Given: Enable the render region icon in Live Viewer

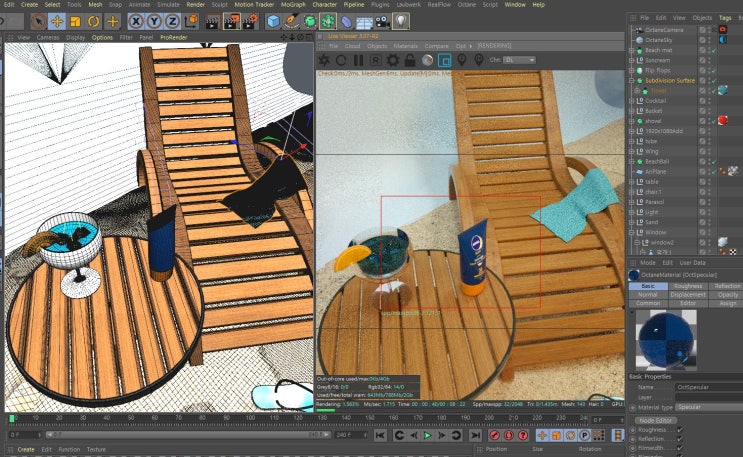Looking at the screenshot, I should (x=445, y=60).
